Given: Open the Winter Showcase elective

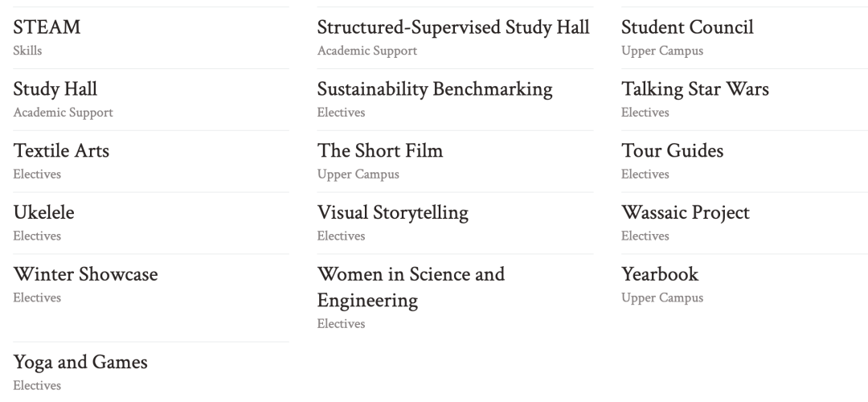Looking at the screenshot, I should (85, 274).
